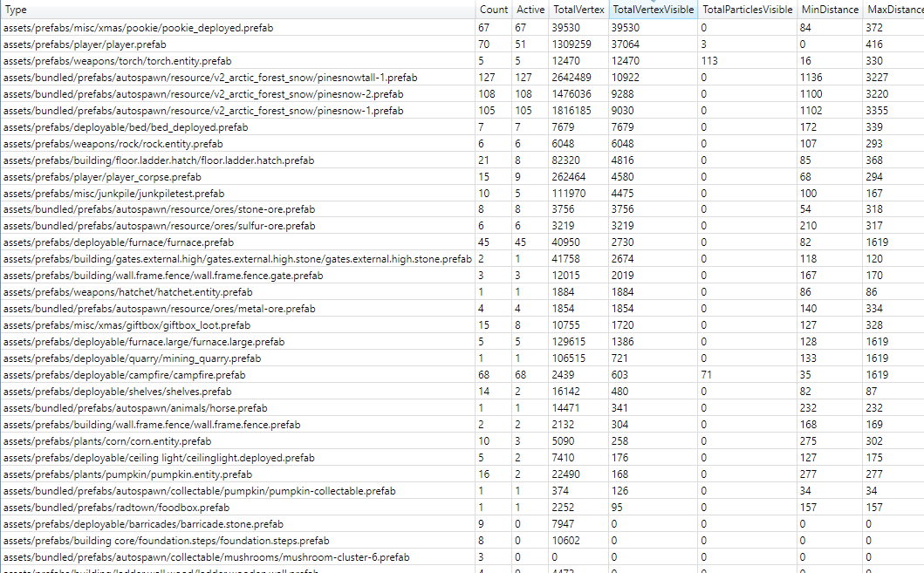Click TotalParticlesVisible value 113 in torch row

pyautogui.click(x=708, y=61)
